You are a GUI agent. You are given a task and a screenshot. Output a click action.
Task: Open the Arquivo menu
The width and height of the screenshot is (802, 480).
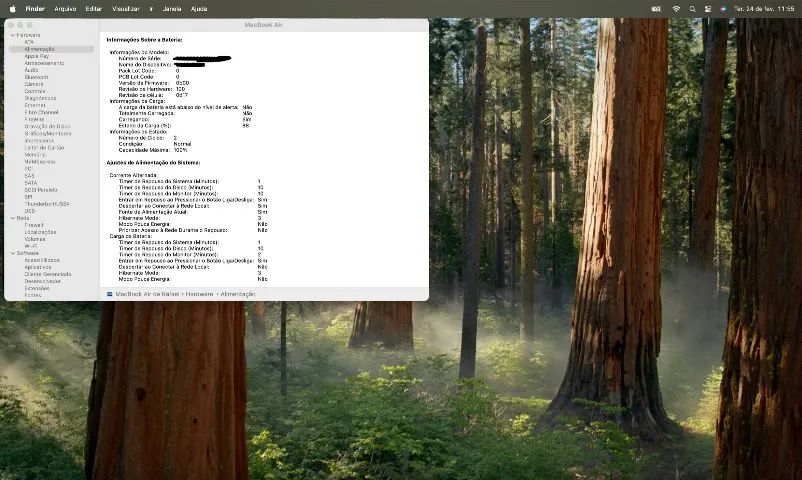coord(65,9)
